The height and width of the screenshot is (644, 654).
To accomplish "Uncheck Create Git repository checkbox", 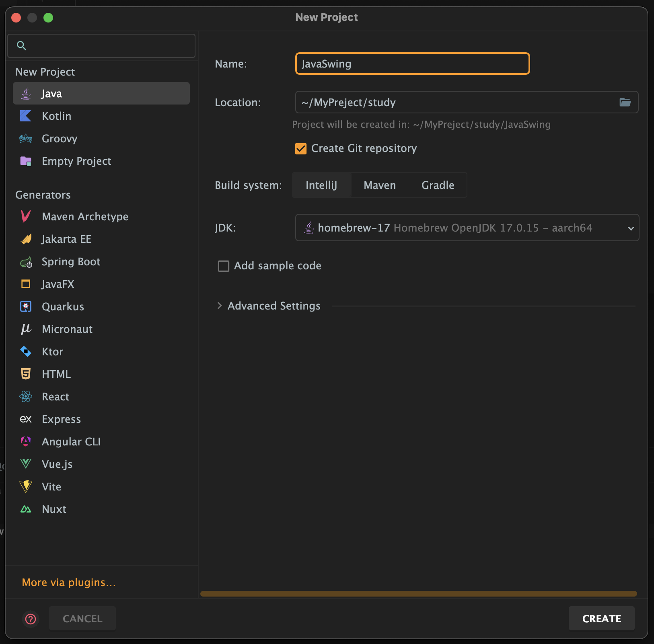I will coord(301,149).
